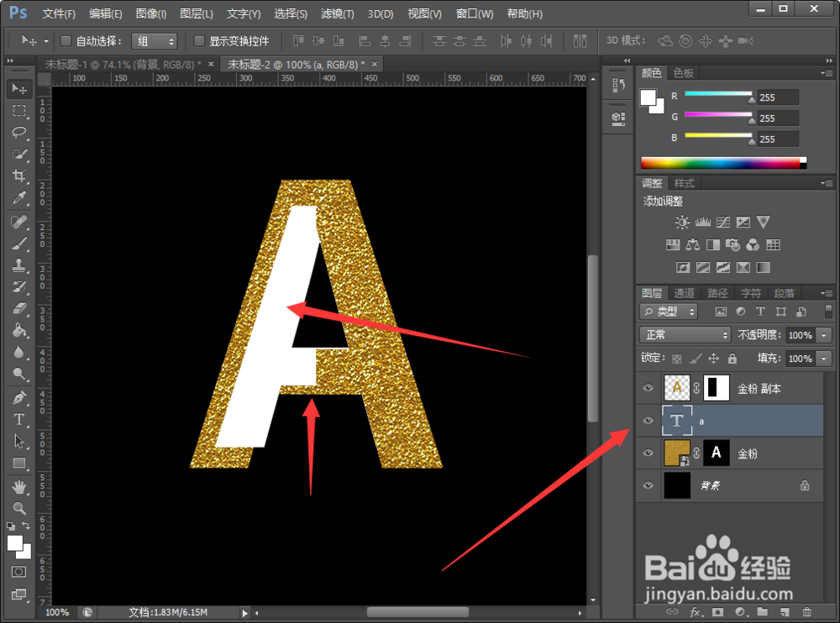
Task: Hide the 金粉 layer
Action: click(x=648, y=453)
